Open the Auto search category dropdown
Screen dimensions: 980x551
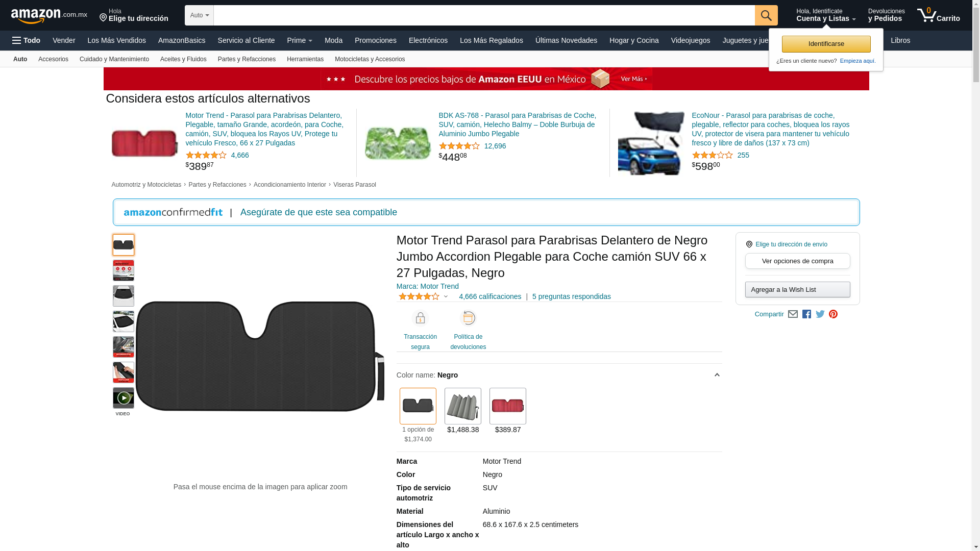(x=199, y=15)
